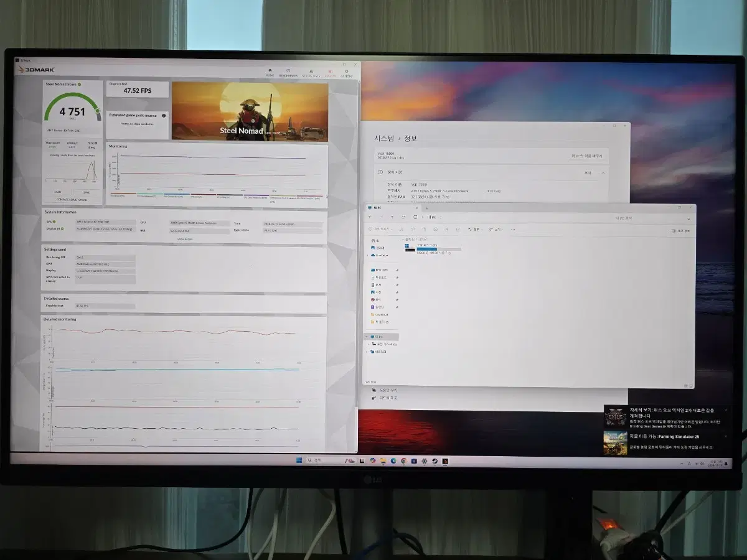Click the SAVE result button
Screen dimensions: 747x560
[87, 192]
